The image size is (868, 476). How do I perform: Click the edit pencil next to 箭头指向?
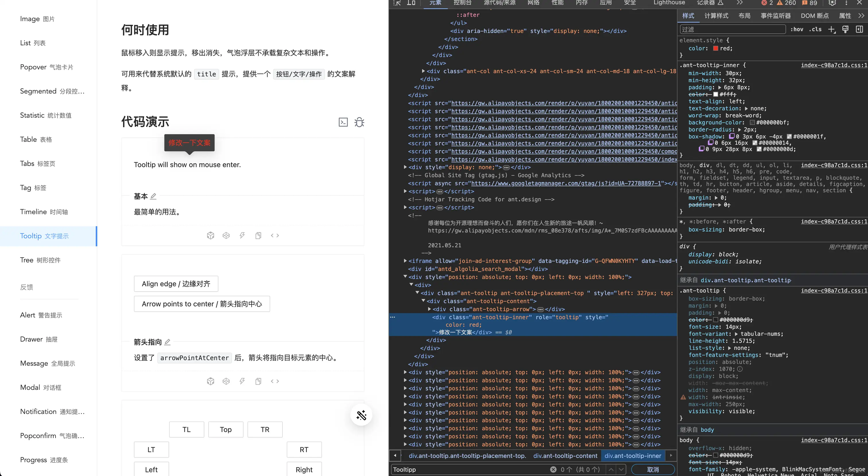(167, 342)
